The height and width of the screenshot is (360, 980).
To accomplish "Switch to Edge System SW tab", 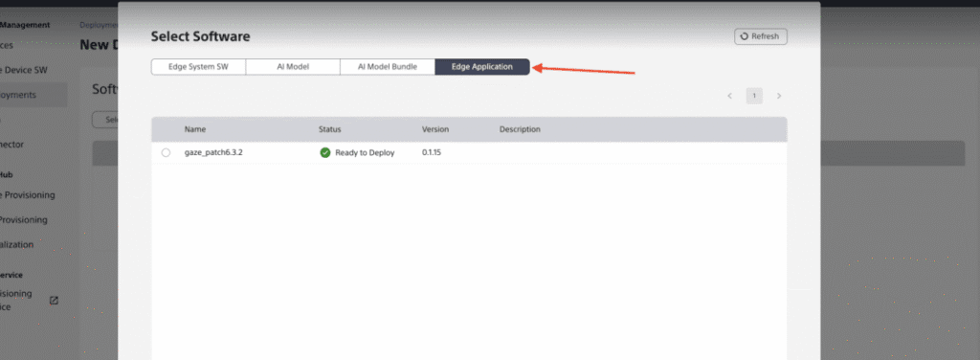I will point(198,67).
